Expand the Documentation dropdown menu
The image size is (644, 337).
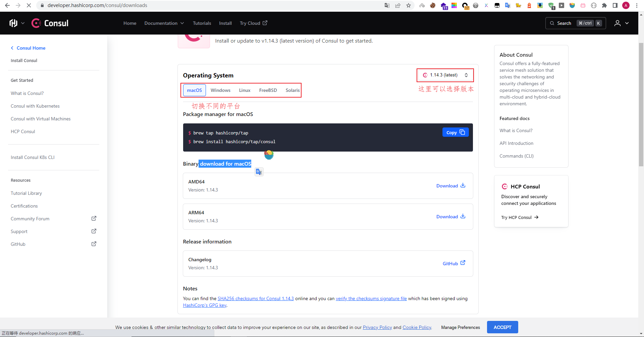[164, 23]
